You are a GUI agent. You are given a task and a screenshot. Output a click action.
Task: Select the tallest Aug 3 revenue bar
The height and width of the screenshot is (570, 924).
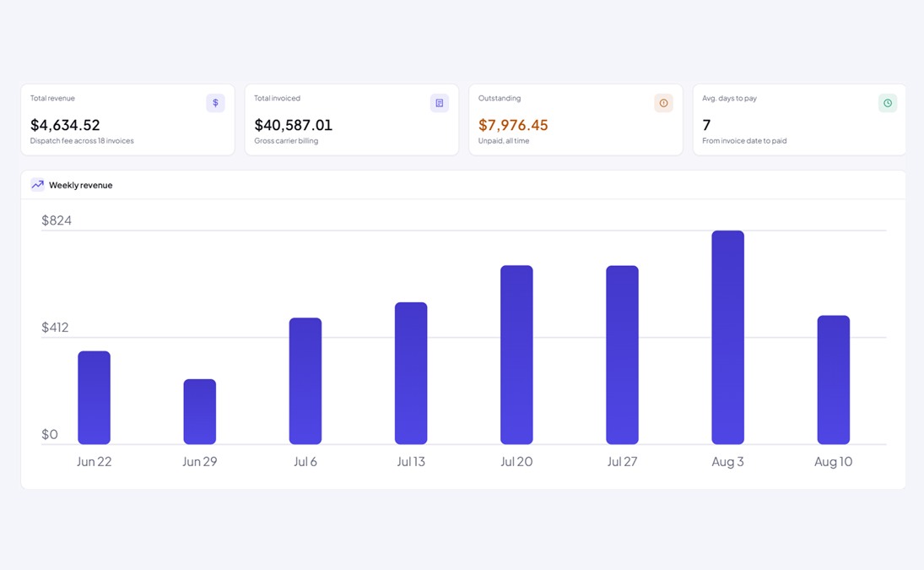tap(727, 337)
